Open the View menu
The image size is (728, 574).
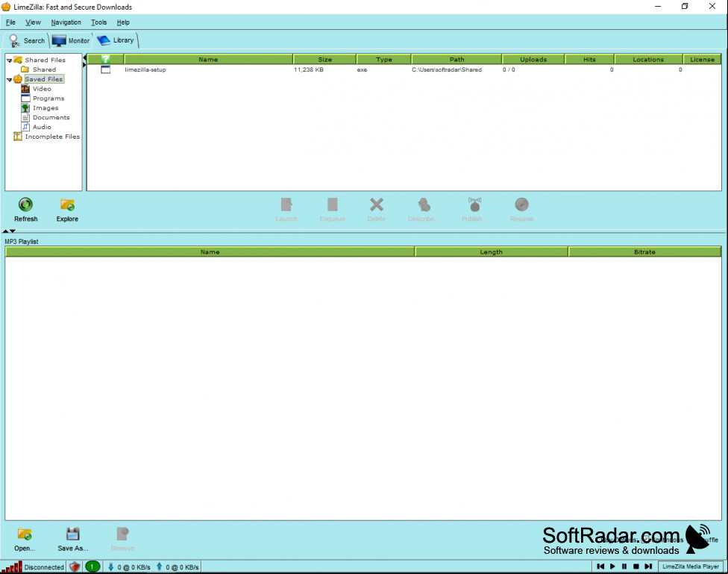pyautogui.click(x=33, y=22)
